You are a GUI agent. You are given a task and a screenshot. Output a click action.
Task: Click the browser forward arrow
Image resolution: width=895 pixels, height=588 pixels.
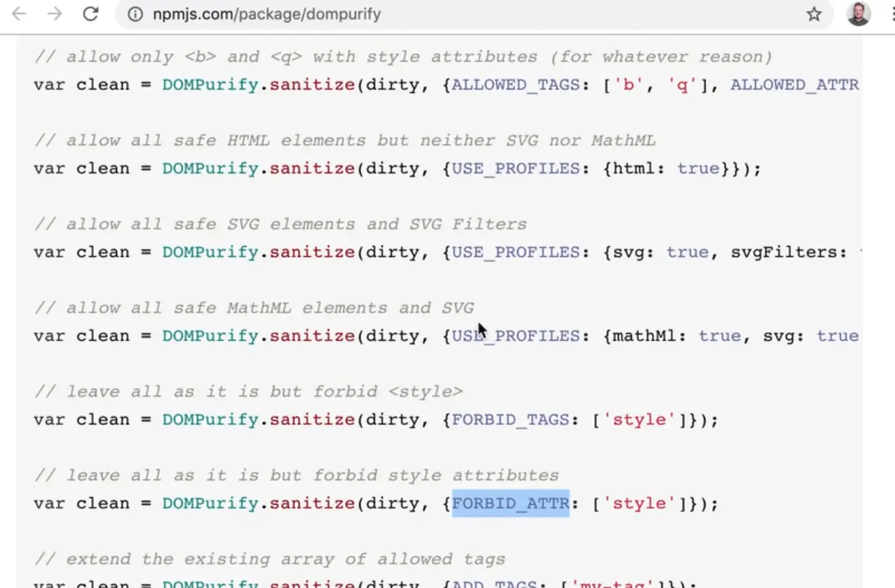54,14
